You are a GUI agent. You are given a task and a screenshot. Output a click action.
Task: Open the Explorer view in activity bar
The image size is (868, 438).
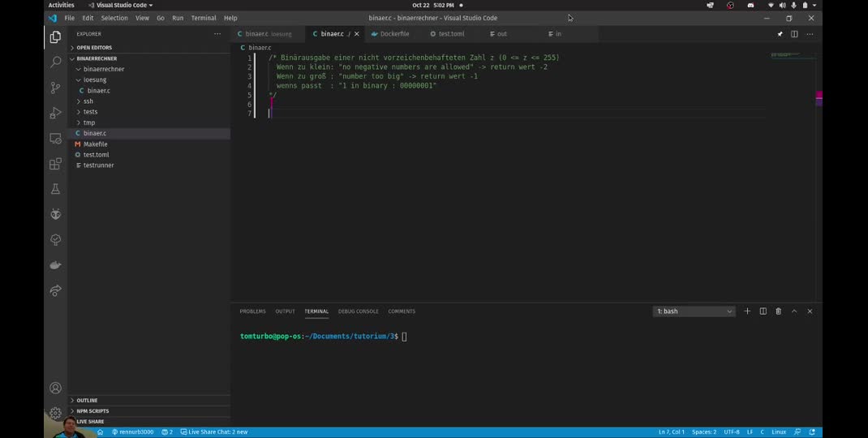coord(55,37)
